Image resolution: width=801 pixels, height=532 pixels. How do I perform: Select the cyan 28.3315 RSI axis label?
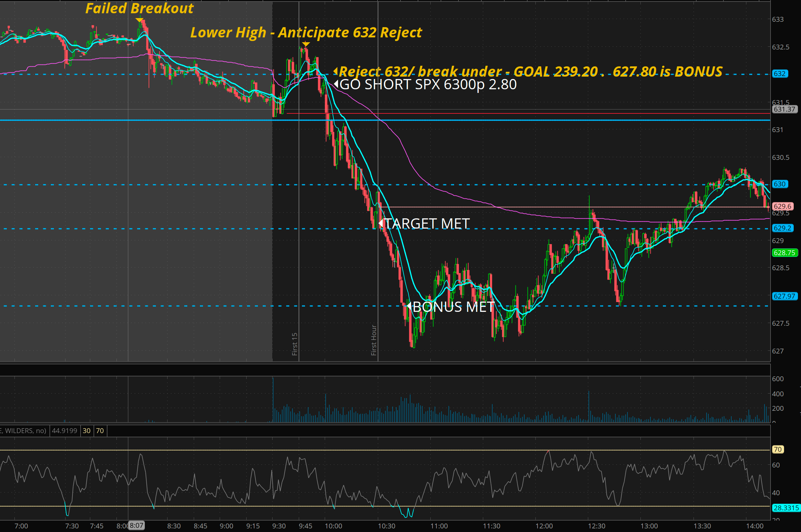786,508
